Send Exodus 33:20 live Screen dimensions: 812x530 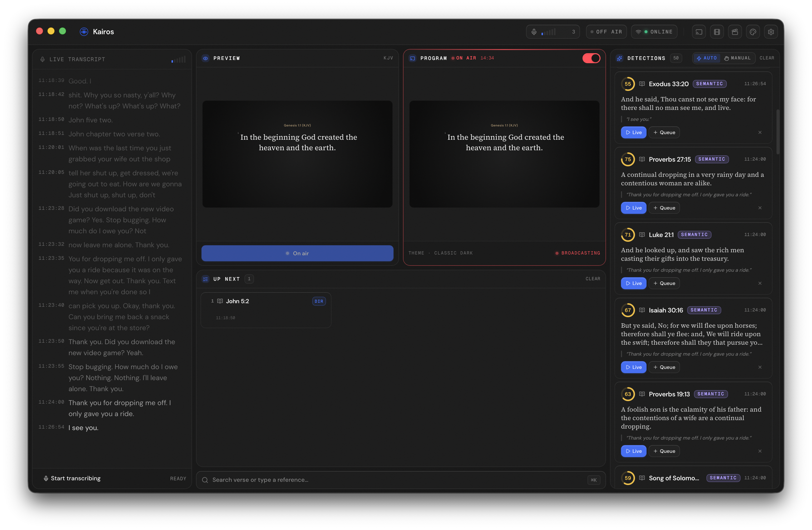(x=633, y=133)
